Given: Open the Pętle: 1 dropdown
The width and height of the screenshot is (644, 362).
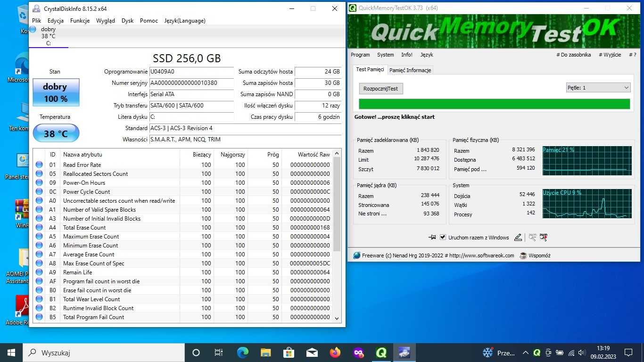Looking at the screenshot, I should (598, 88).
